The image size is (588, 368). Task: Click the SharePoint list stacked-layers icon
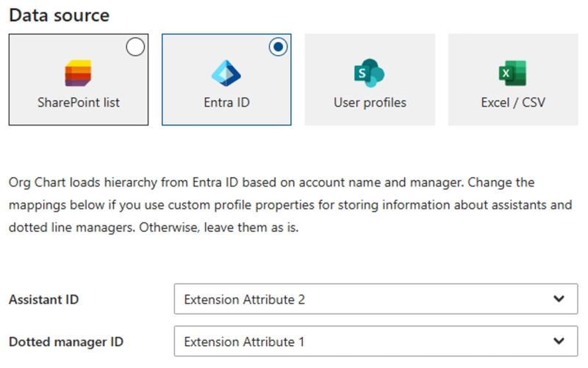pos(78,73)
